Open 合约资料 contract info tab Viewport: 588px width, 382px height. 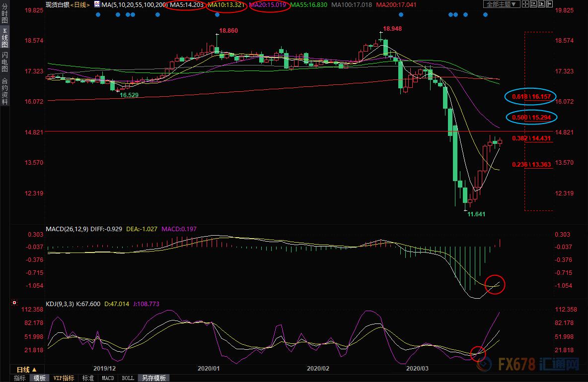(x=4, y=91)
